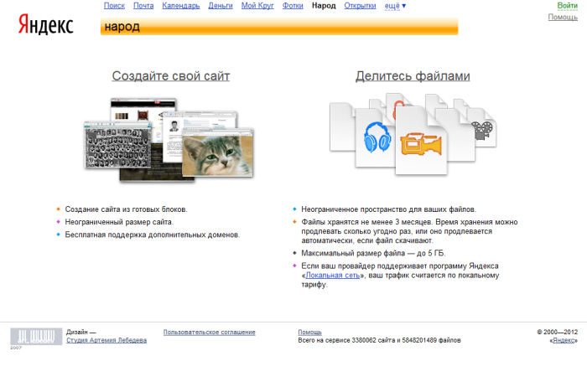
Task: Open Студия Артемия Лебедева link
Action: 106,340
